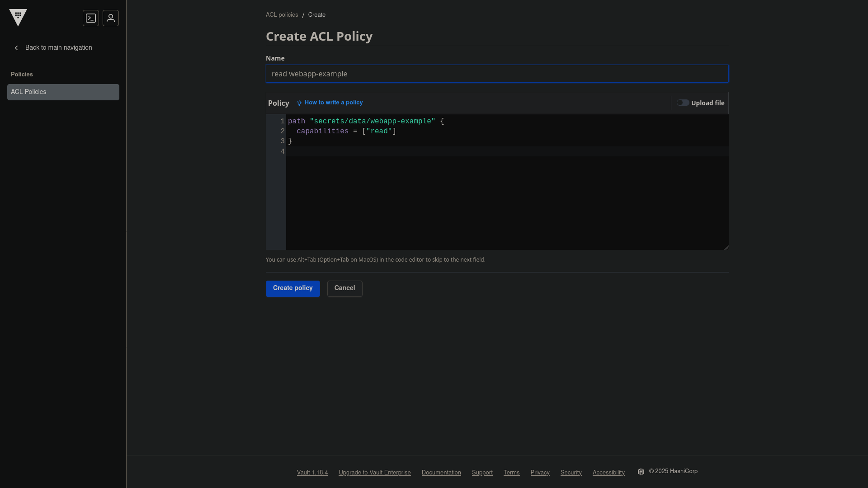
Task: Click the lightbulb icon beside policy help
Action: [299, 103]
